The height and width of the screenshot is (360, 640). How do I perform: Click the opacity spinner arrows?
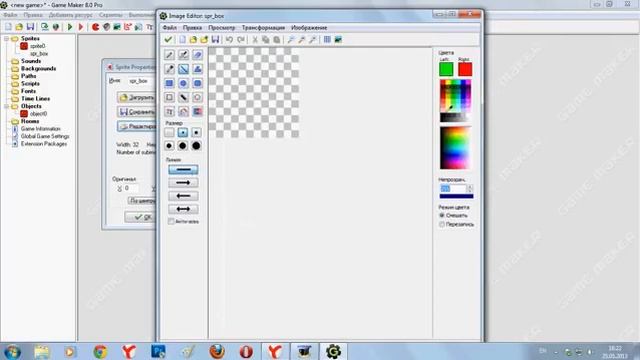tap(470, 189)
